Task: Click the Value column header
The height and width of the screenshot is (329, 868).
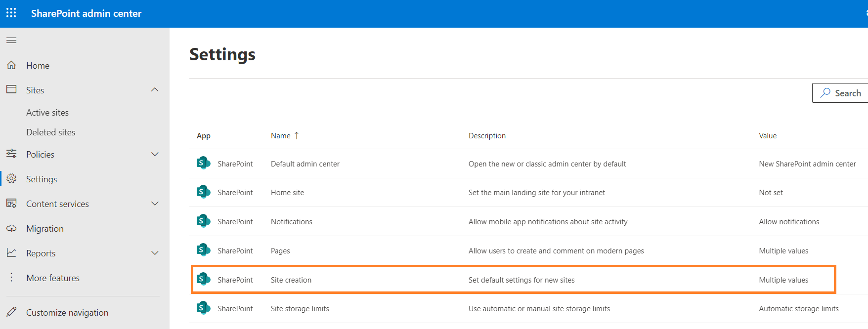Action: 768,135
